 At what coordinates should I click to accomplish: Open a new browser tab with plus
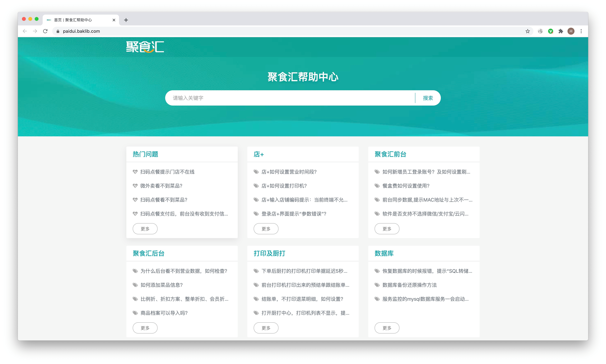pyautogui.click(x=126, y=20)
